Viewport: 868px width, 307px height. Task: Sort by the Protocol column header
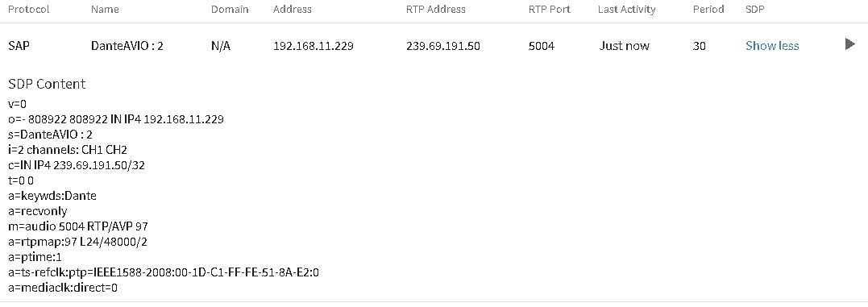[29, 10]
